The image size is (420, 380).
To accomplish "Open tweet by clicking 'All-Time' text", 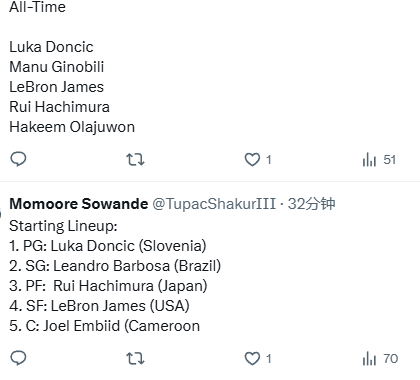I will click(37, 7).
